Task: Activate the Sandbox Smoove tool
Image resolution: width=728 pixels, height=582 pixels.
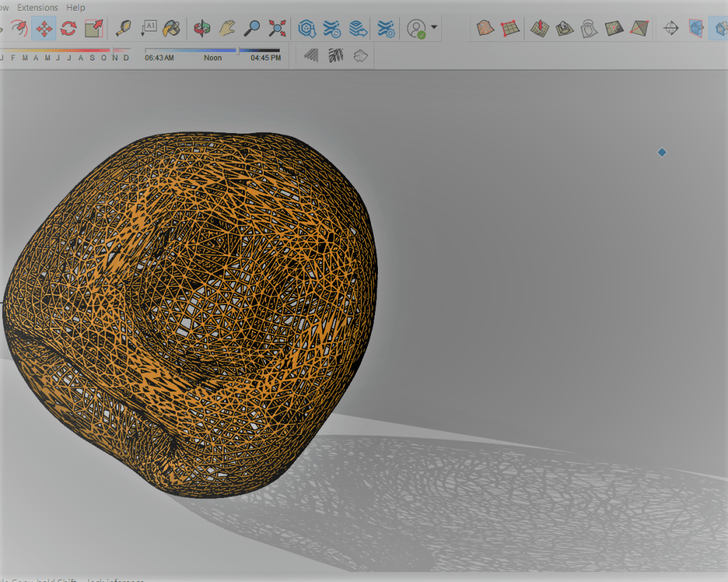Action: (539, 28)
